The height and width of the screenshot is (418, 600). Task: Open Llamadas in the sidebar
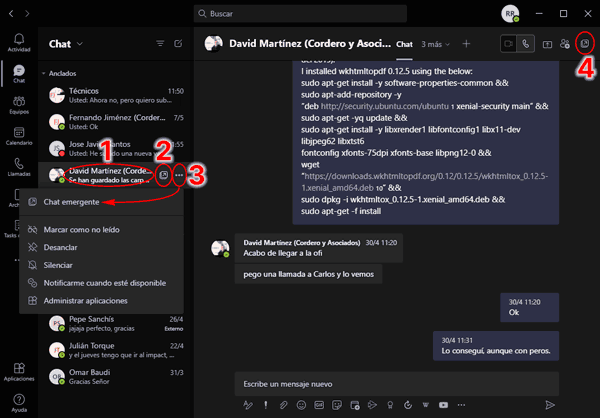pos(19,167)
